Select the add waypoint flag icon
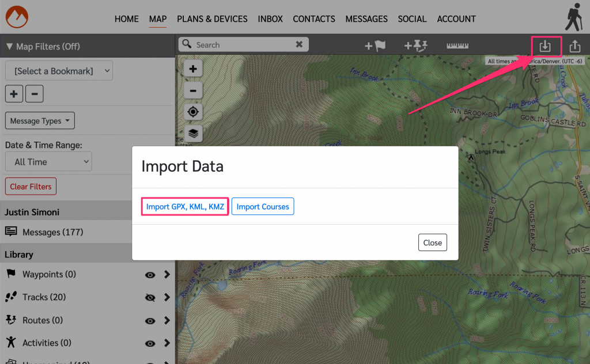The height and width of the screenshot is (364, 590). (x=375, y=46)
